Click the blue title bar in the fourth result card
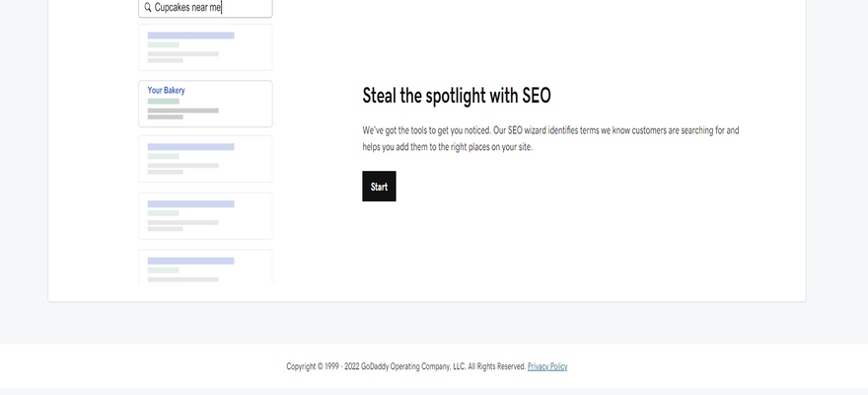Image resolution: width=868 pixels, height=395 pixels. tap(190, 204)
